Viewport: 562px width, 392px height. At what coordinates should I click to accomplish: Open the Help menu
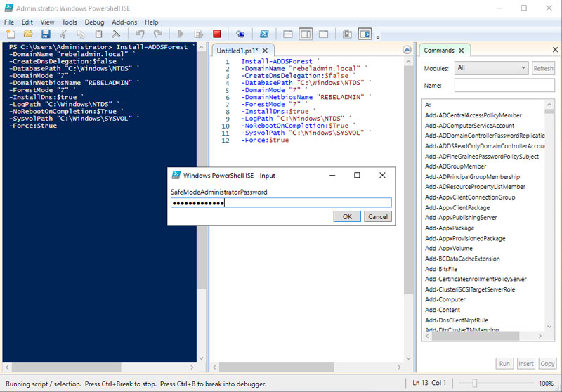151,22
